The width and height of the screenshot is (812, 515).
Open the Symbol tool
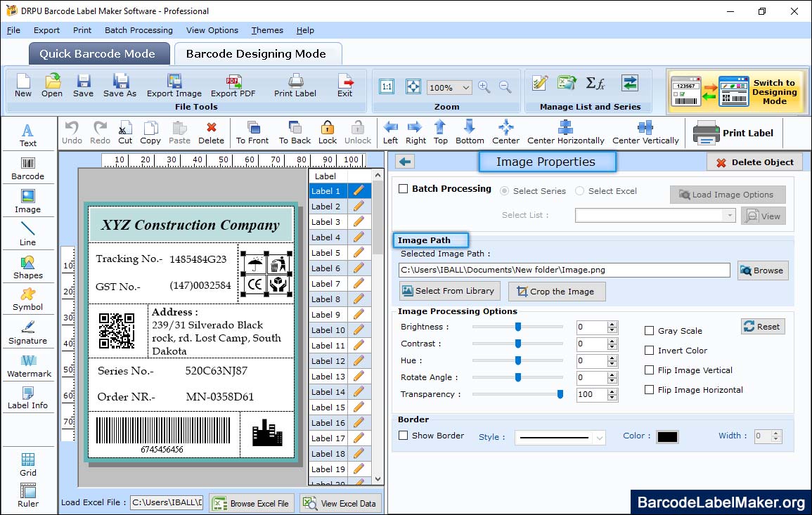coord(28,300)
